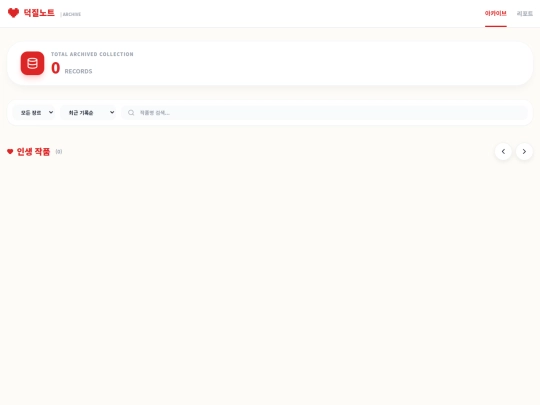Switch to the 리포트 tab

click(525, 13)
